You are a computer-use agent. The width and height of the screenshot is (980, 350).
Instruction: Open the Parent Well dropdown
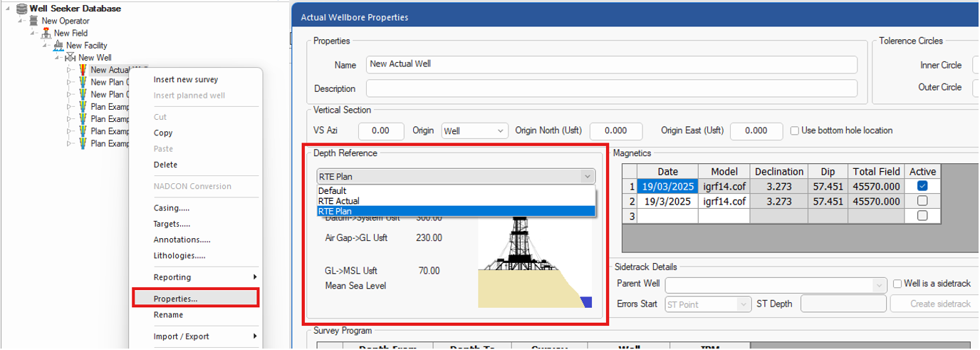click(776, 284)
